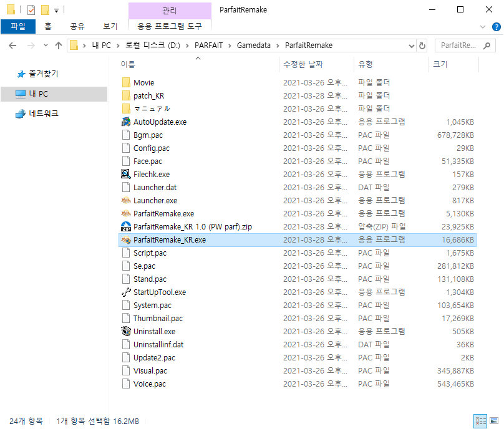This screenshot has height=429, width=504.
Task: Switch to large icons view layout
Action: (x=494, y=421)
